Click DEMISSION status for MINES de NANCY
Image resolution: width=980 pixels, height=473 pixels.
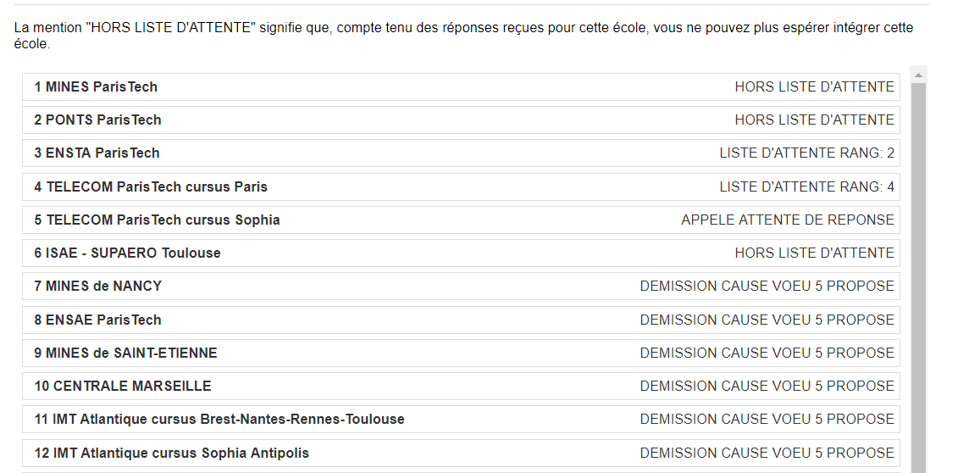(767, 287)
